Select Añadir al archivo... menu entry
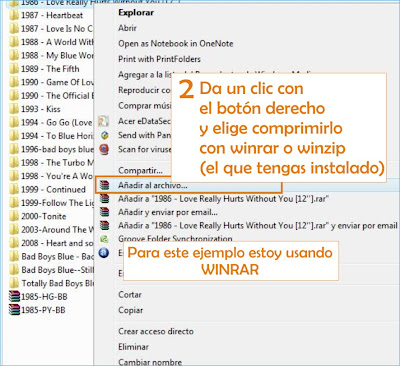This screenshot has height=366, width=400. coord(153,186)
